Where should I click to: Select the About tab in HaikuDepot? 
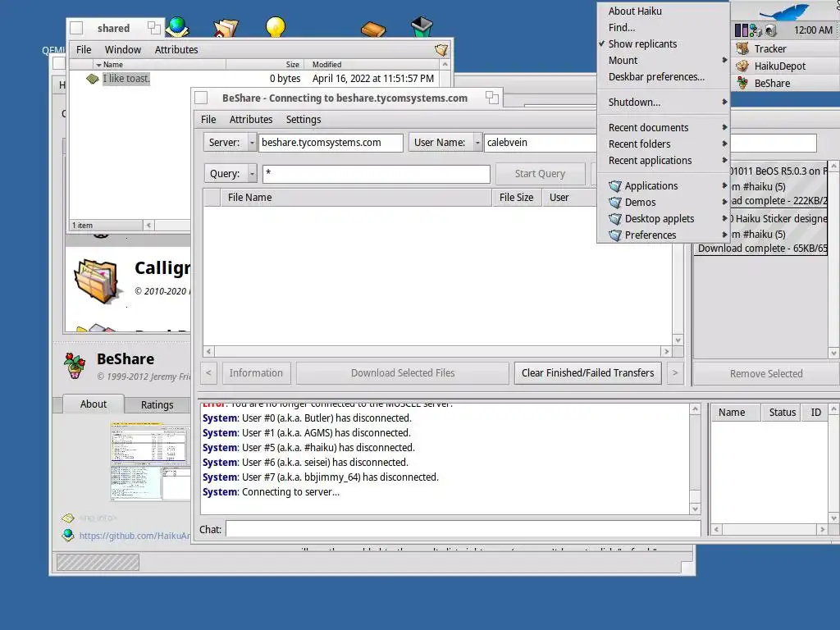point(94,404)
